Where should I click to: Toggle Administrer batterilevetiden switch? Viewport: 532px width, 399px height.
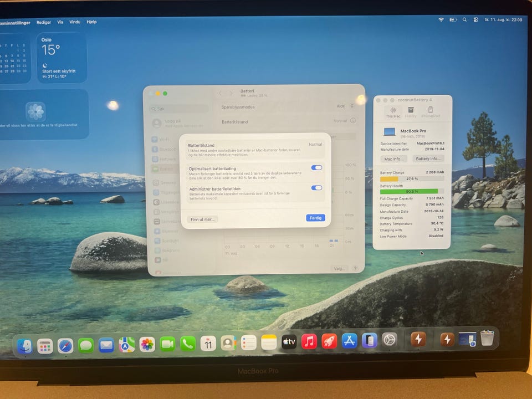[316, 188]
